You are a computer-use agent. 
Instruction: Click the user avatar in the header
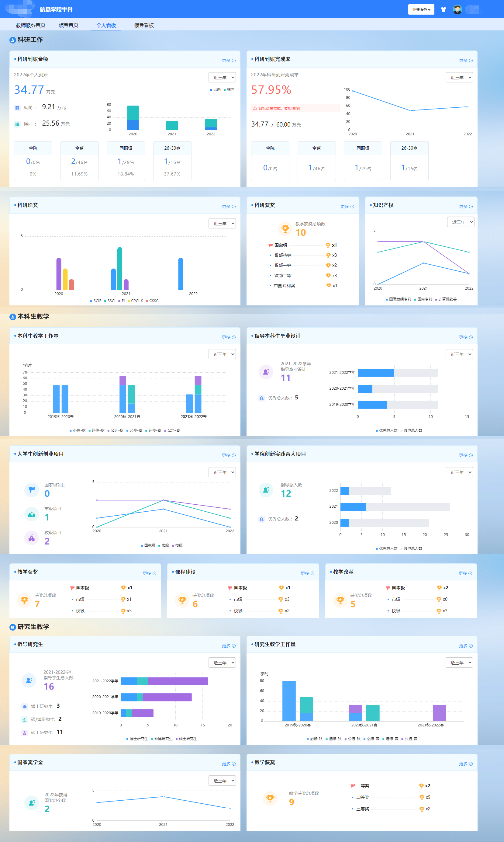tap(457, 9)
